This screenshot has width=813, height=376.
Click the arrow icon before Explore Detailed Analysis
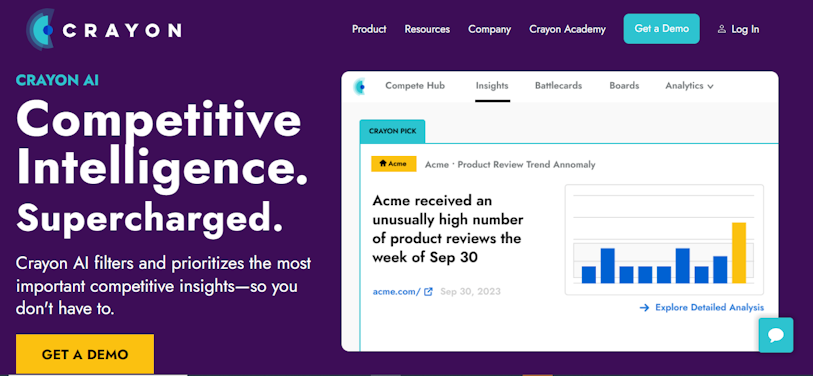[x=644, y=308]
